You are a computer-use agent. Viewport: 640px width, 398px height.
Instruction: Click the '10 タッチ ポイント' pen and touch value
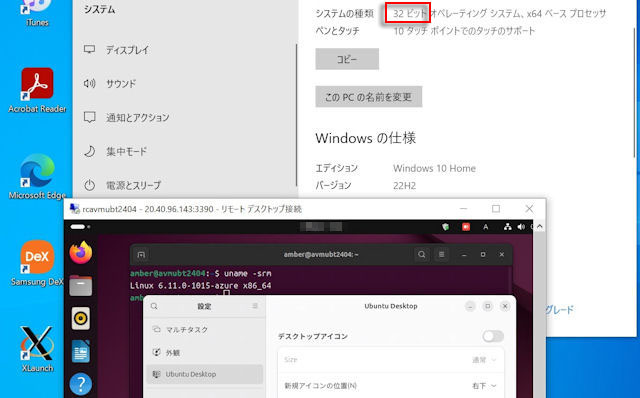pos(464,31)
